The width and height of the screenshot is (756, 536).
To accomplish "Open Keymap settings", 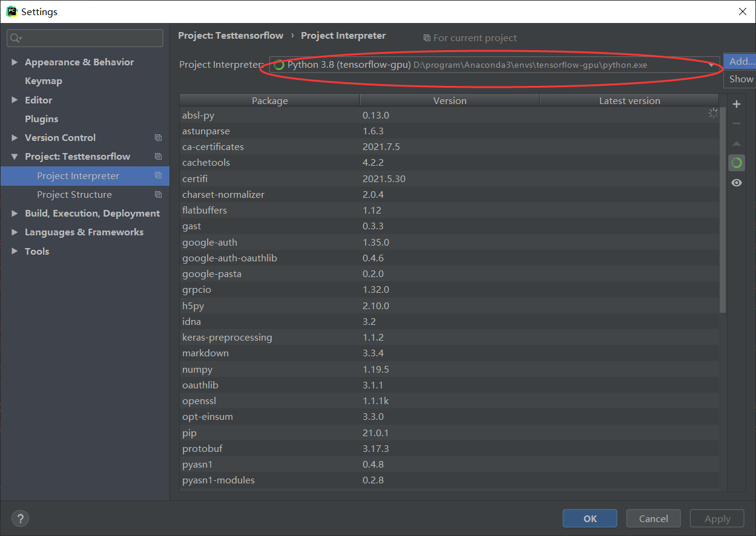I will point(44,81).
